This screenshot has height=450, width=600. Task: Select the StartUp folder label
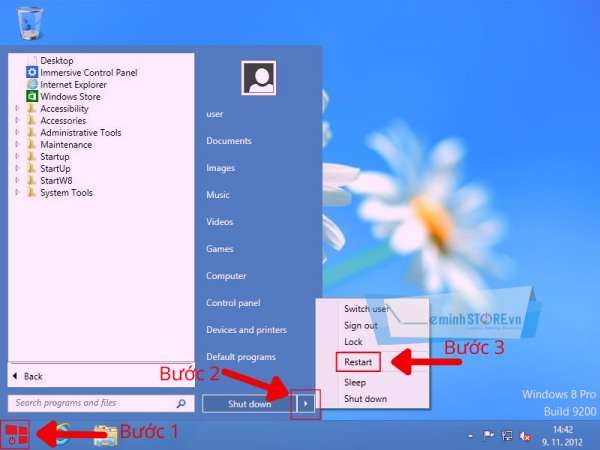pyautogui.click(x=55, y=168)
